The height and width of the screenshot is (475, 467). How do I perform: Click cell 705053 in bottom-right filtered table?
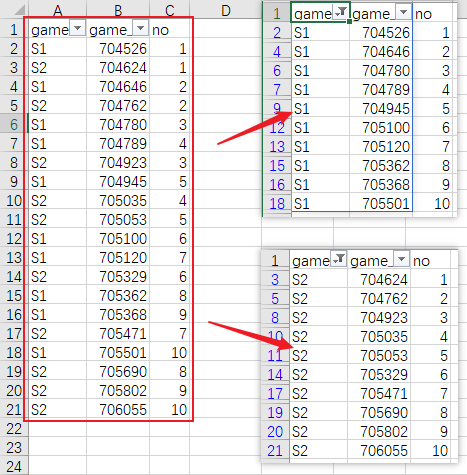point(379,356)
